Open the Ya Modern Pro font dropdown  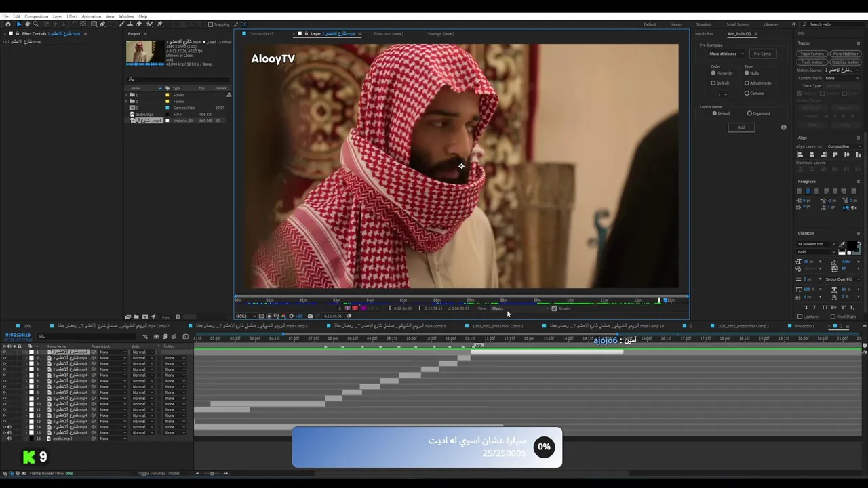pos(816,244)
